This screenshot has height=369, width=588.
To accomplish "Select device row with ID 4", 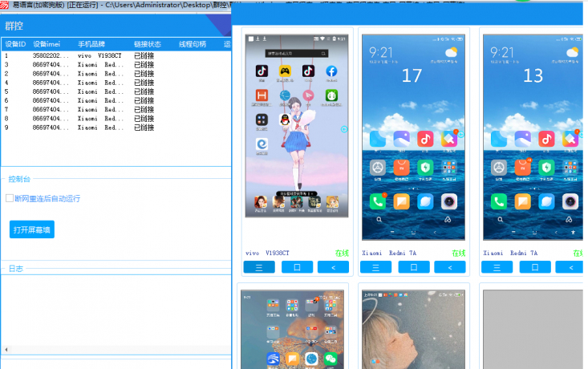I will pyautogui.click(x=116, y=83).
